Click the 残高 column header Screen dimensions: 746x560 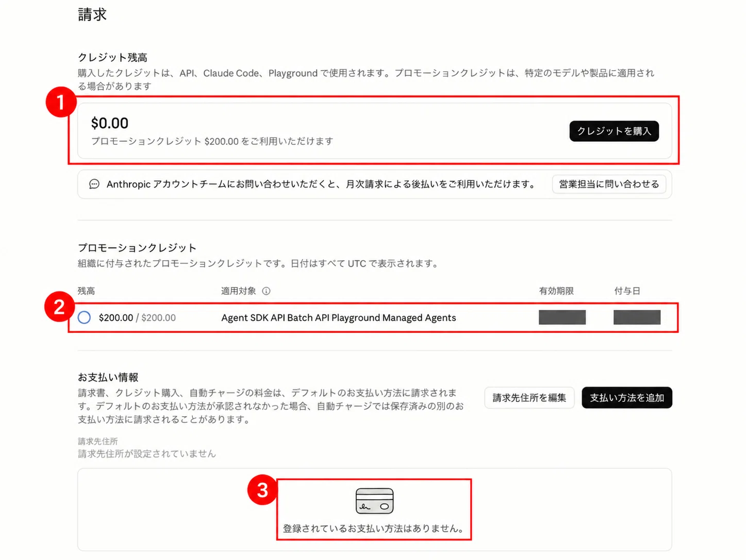click(86, 291)
